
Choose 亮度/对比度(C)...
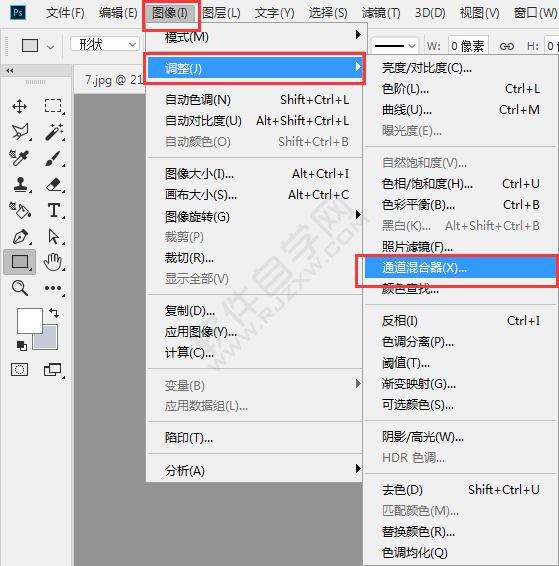460,68
